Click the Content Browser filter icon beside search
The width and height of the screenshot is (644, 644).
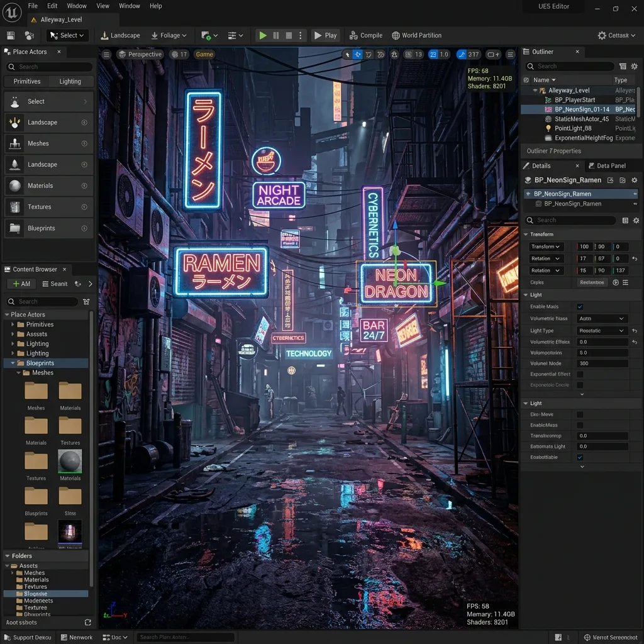pyautogui.click(x=86, y=302)
